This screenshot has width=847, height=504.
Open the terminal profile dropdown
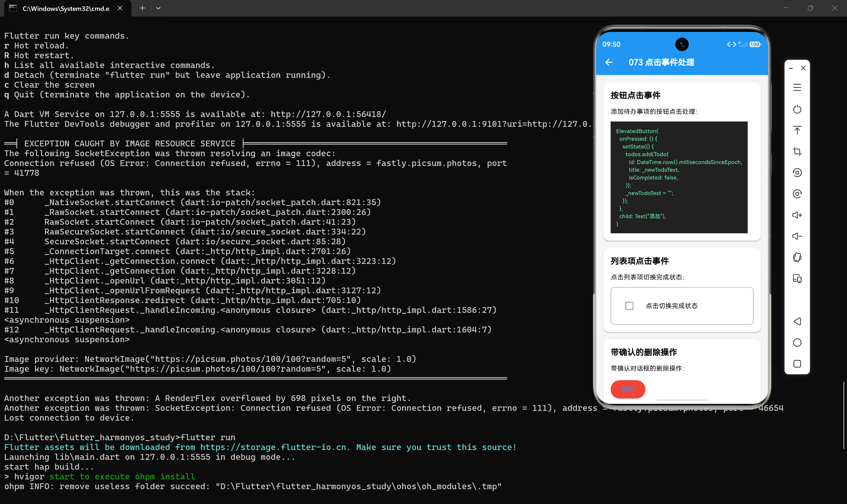(x=158, y=8)
